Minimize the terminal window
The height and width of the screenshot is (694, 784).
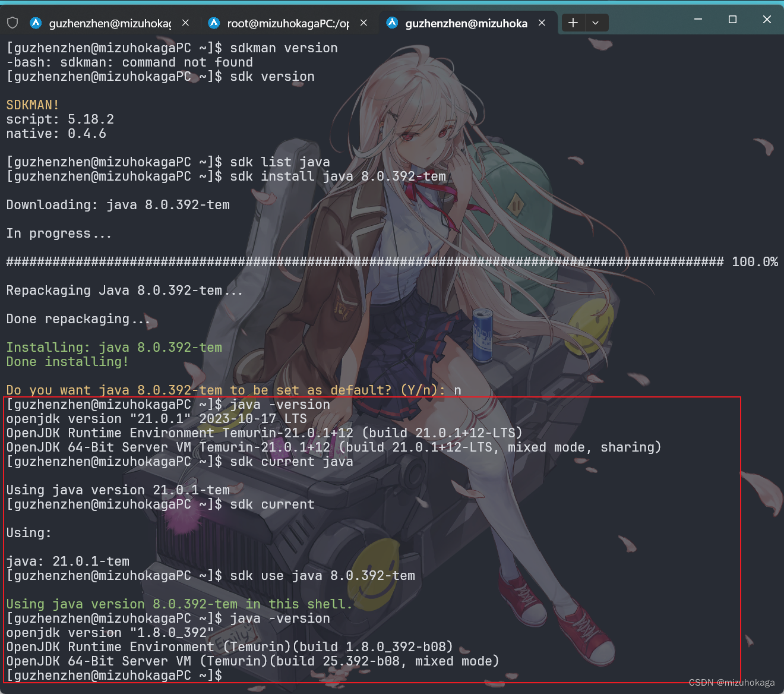point(698,20)
